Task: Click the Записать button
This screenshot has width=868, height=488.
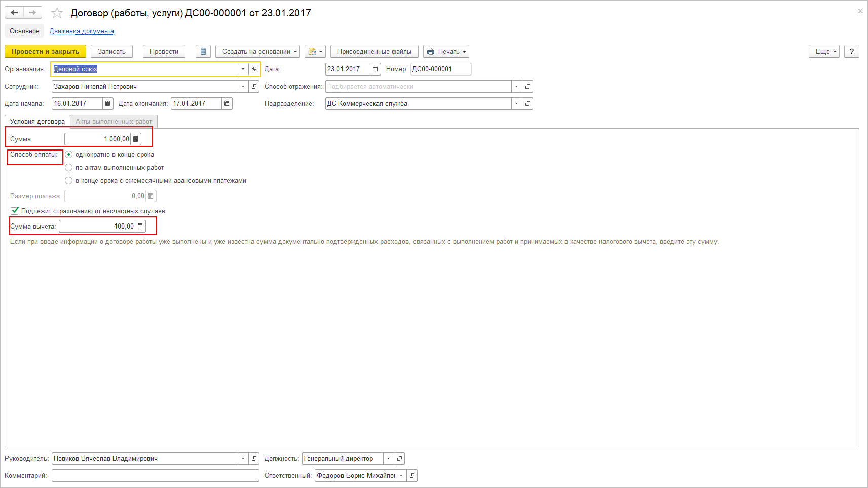Action: (x=111, y=51)
